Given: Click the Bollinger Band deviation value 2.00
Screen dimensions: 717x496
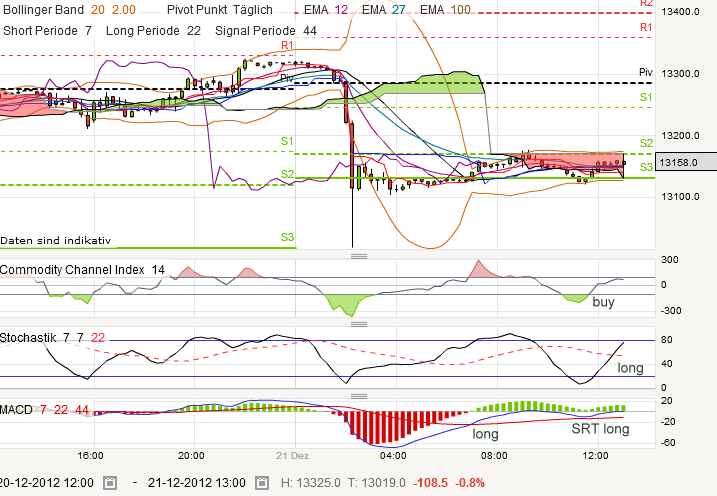Looking at the screenshot, I should tap(123, 10).
